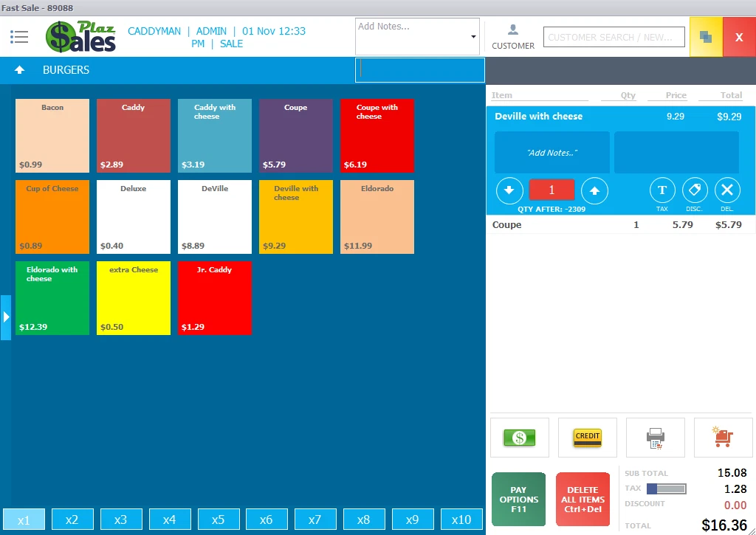This screenshot has width=756, height=535.
Task: Expand the Add Notes dropdown arrow
Action: pyautogui.click(x=473, y=37)
